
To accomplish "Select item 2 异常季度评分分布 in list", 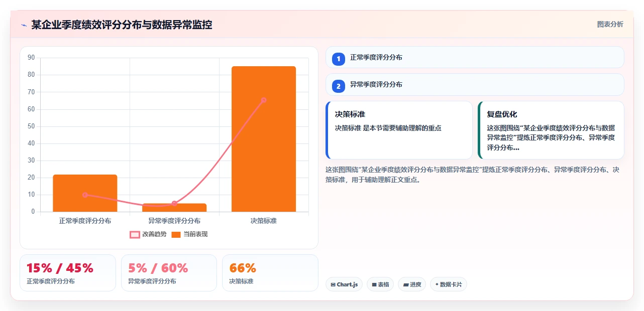I will click(x=475, y=85).
